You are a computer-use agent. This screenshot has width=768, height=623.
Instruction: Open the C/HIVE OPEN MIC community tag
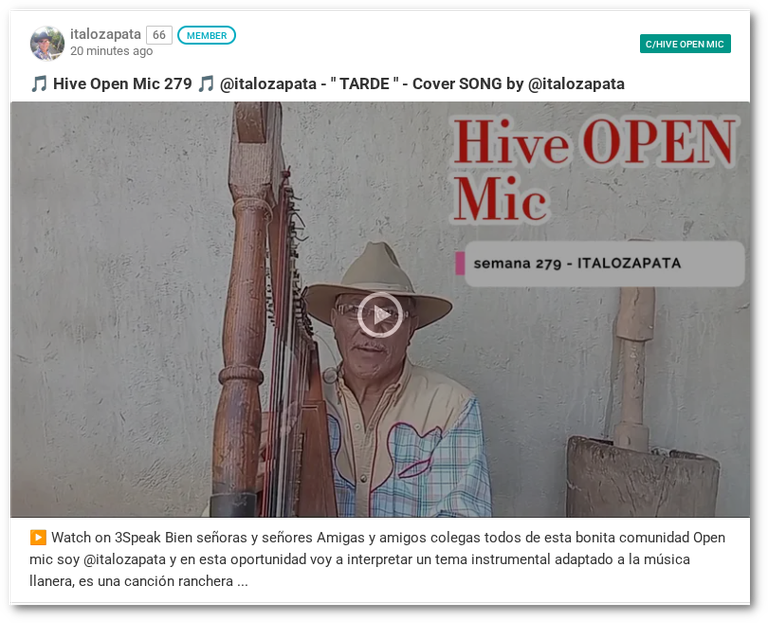coord(685,44)
